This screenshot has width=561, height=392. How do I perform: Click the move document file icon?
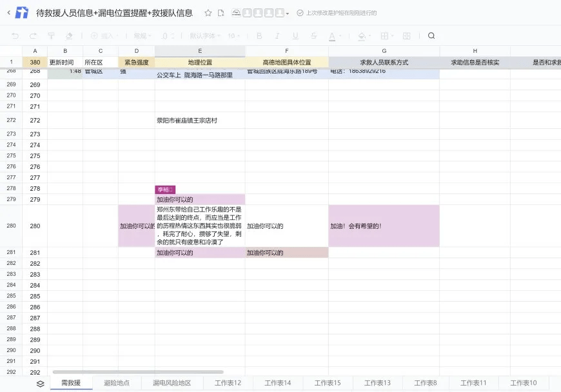tap(221, 13)
